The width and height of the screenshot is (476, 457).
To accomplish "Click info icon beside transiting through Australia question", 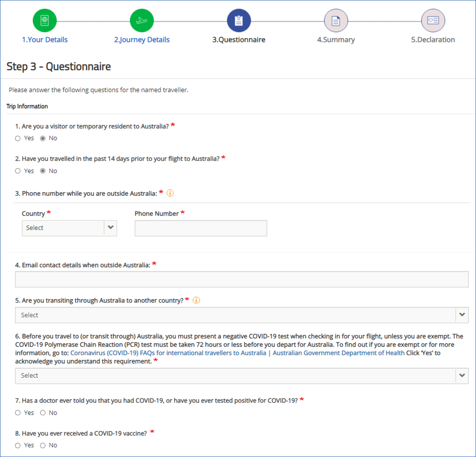I will [x=196, y=300].
